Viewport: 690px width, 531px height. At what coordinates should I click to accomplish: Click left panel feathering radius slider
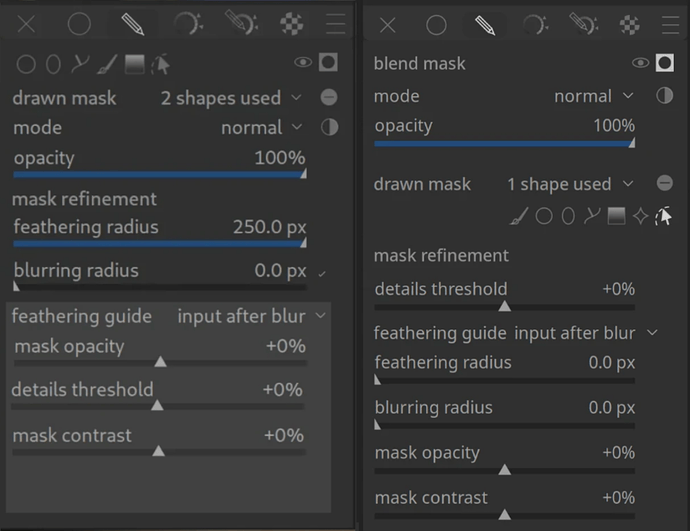coord(158,240)
